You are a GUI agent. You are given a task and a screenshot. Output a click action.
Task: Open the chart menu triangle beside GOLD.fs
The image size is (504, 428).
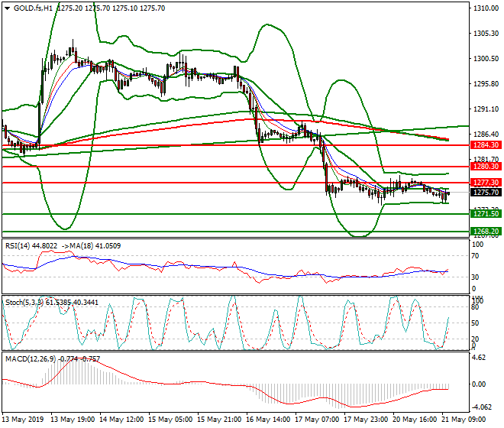(x=8, y=8)
